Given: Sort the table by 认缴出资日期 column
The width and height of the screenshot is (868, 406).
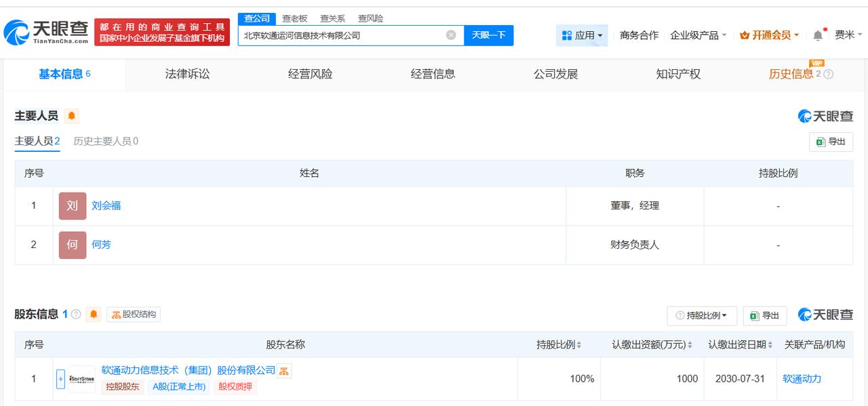Looking at the screenshot, I should pyautogui.click(x=741, y=344).
